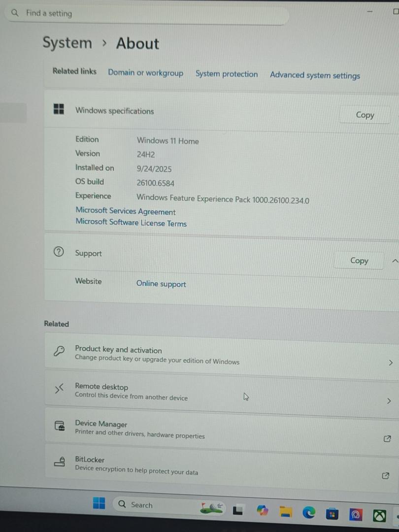Open the Xbox app from the taskbar
This screenshot has width=399, height=532.
(379, 515)
